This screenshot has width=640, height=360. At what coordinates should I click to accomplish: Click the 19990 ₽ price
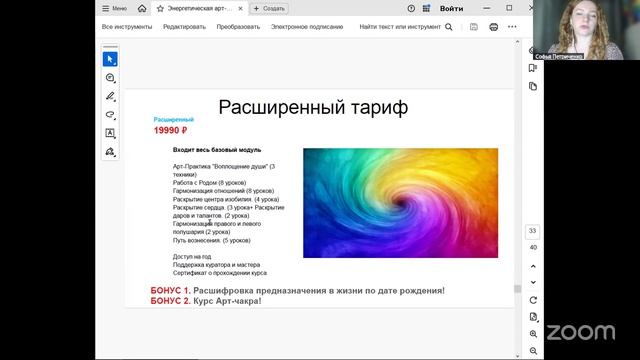click(170, 130)
